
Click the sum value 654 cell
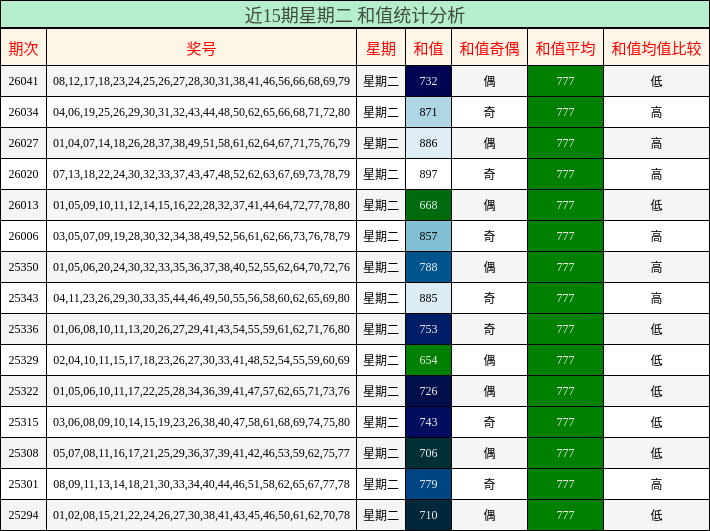coord(428,360)
